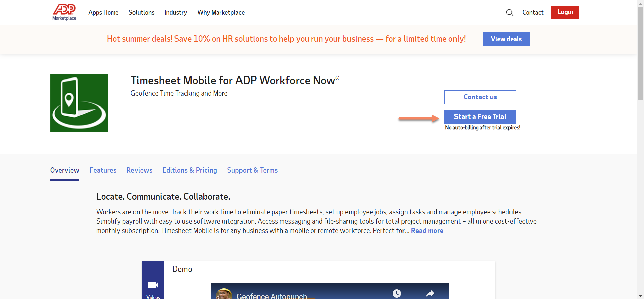Open the ADP Marketplace logo home link

(x=64, y=12)
